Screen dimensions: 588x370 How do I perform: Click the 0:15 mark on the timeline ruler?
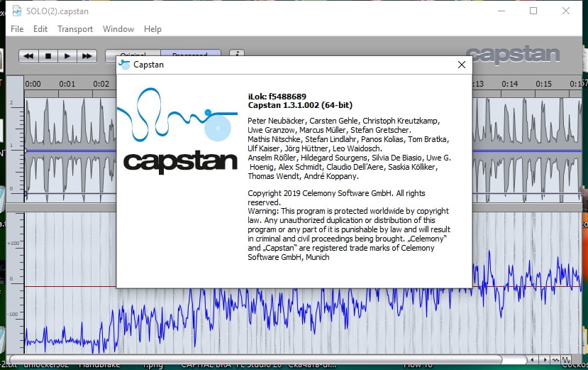[543, 84]
